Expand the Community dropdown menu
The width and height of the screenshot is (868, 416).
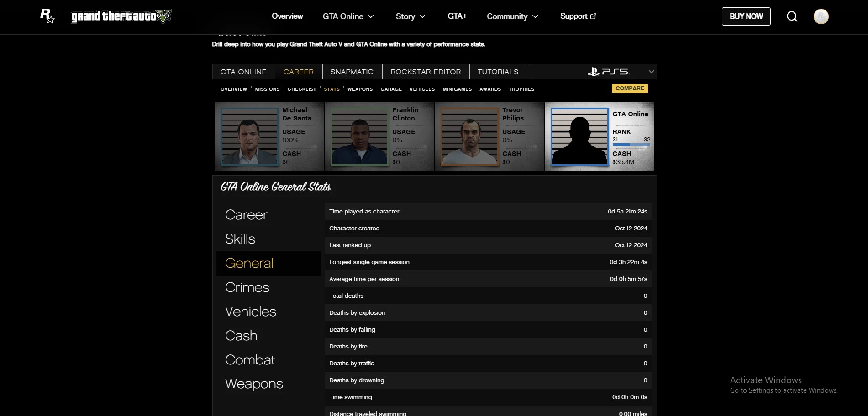535,16
